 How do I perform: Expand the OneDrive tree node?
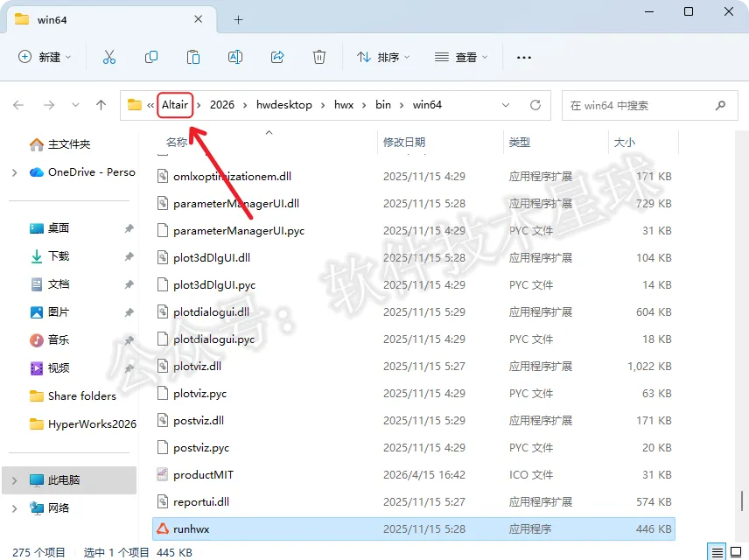point(14,172)
